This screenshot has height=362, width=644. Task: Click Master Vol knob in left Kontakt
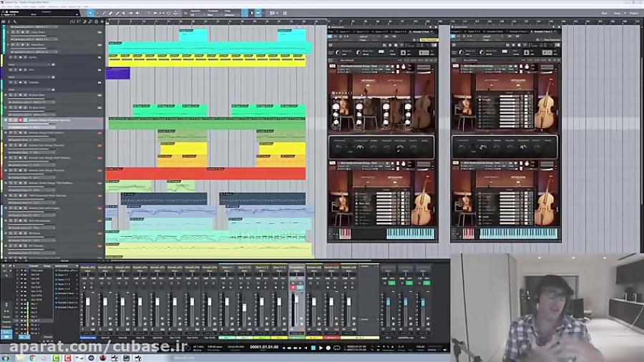pos(338,52)
